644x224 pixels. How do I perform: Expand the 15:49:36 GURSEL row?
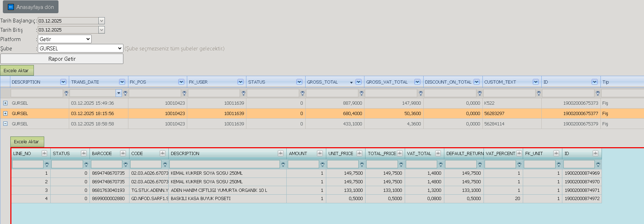coord(5,103)
